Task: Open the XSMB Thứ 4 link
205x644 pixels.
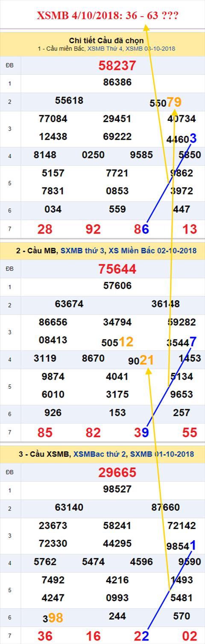Action: click(x=105, y=49)
